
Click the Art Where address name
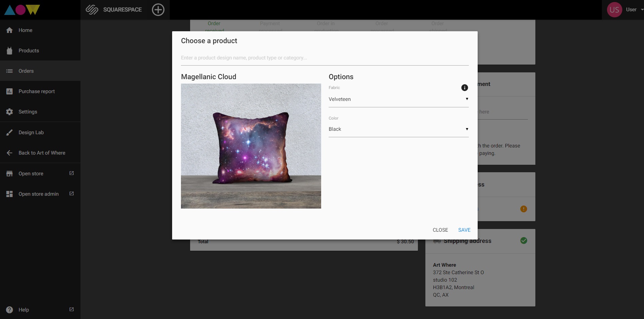tap(444, 265)
